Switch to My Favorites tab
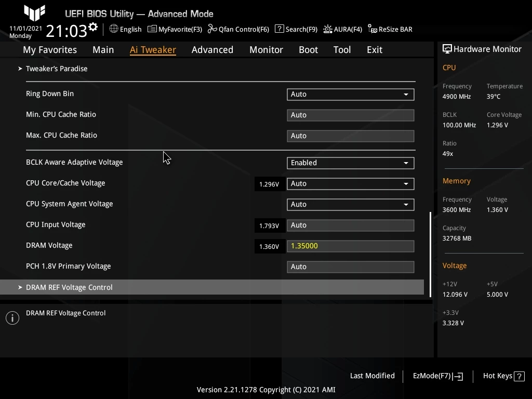532x399 pixels. 50,49
